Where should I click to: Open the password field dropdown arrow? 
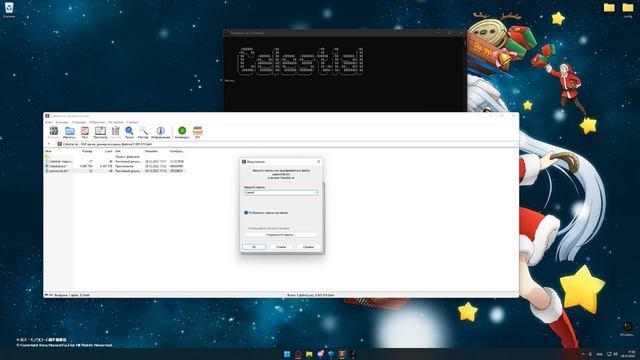coord(316,193)
